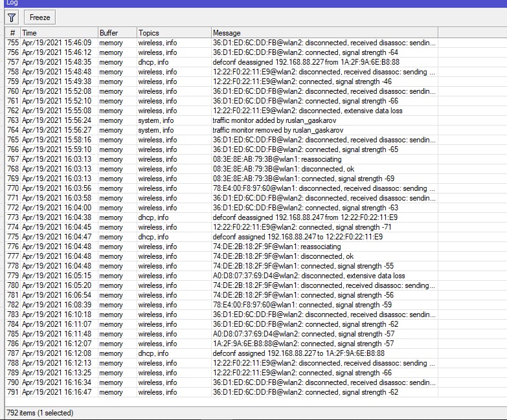Sort by the # column header
Image resolution: width=507 pixels, height=420 pixels.
(x=13, y=32)
